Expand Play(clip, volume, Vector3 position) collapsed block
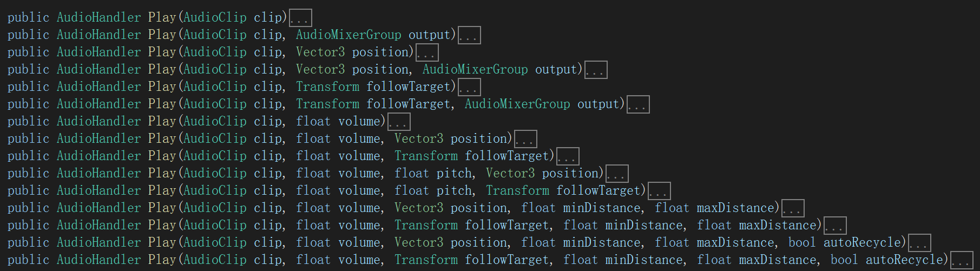The width and height of the screenshot is (980, 271). [x=525, y=140]
